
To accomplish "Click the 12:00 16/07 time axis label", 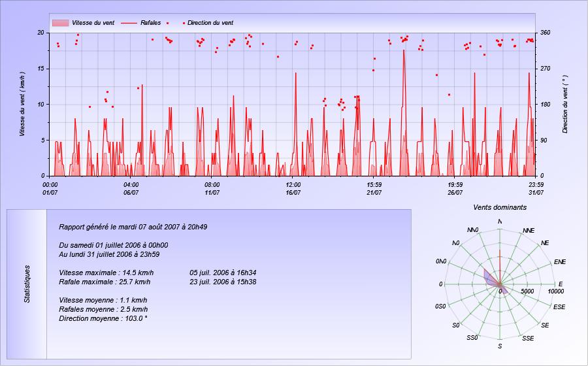I will point(293,189).
